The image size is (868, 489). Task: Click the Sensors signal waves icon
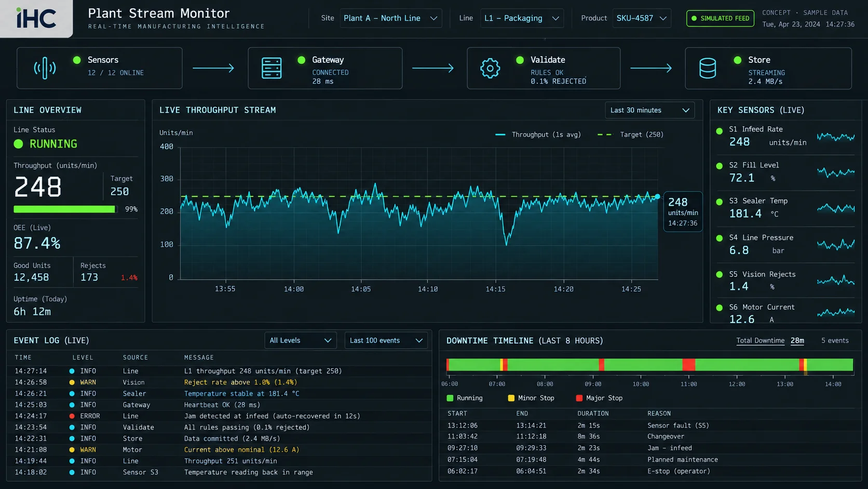[45, 68]
